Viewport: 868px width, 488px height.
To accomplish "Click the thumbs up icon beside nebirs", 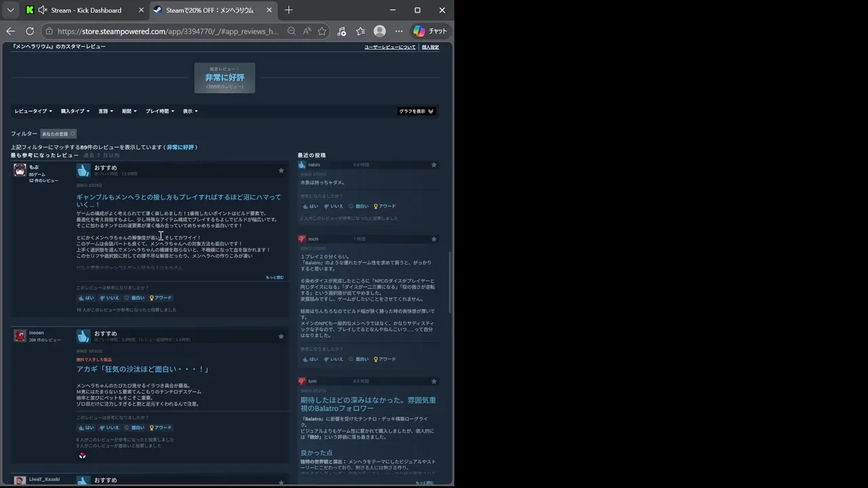I will 302,165.
